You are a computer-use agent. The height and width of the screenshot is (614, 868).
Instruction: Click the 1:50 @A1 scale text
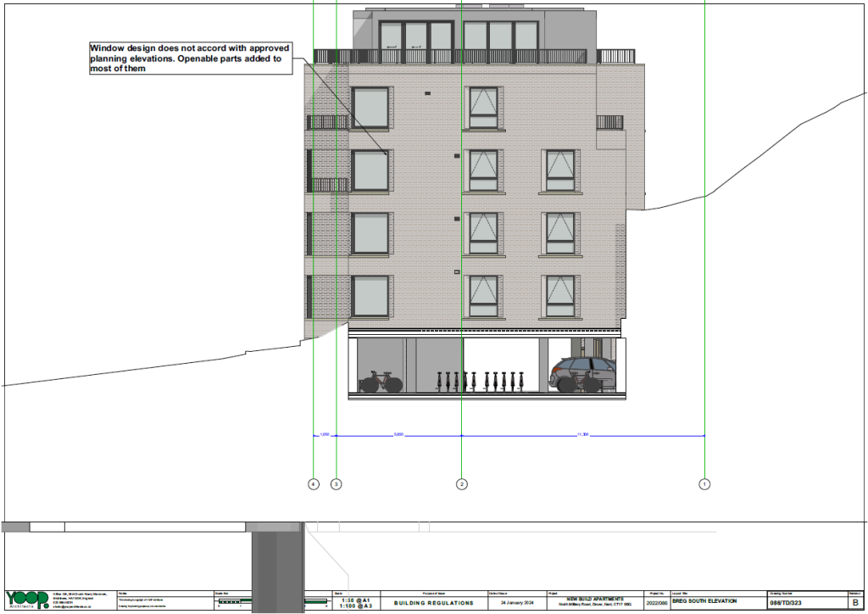(353, 600)
